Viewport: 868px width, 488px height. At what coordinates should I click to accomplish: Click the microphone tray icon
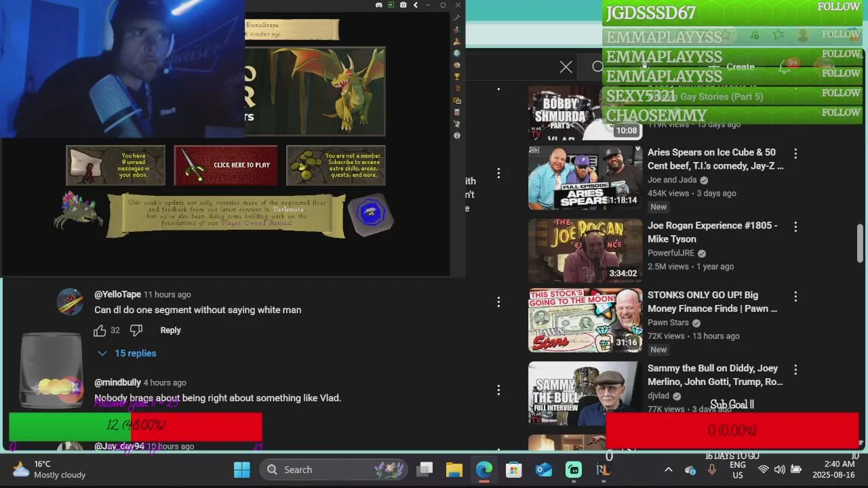click(711, 470)
